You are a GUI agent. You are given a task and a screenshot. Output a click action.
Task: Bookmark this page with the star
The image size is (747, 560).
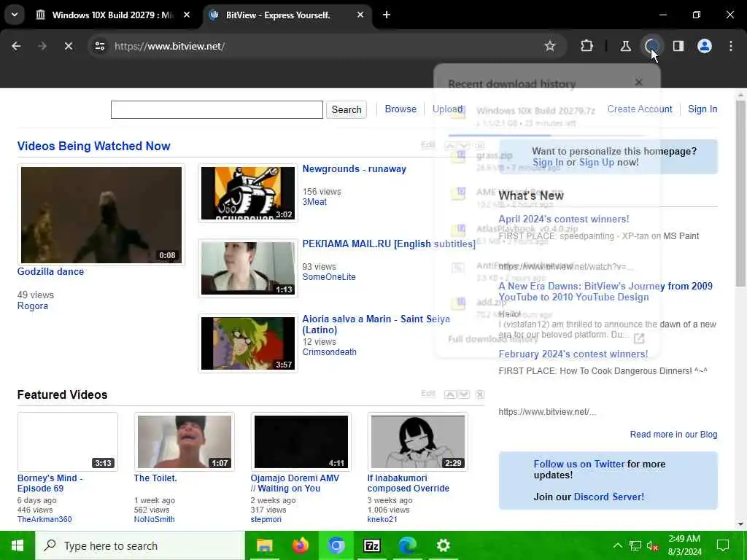tap(550, 46)
